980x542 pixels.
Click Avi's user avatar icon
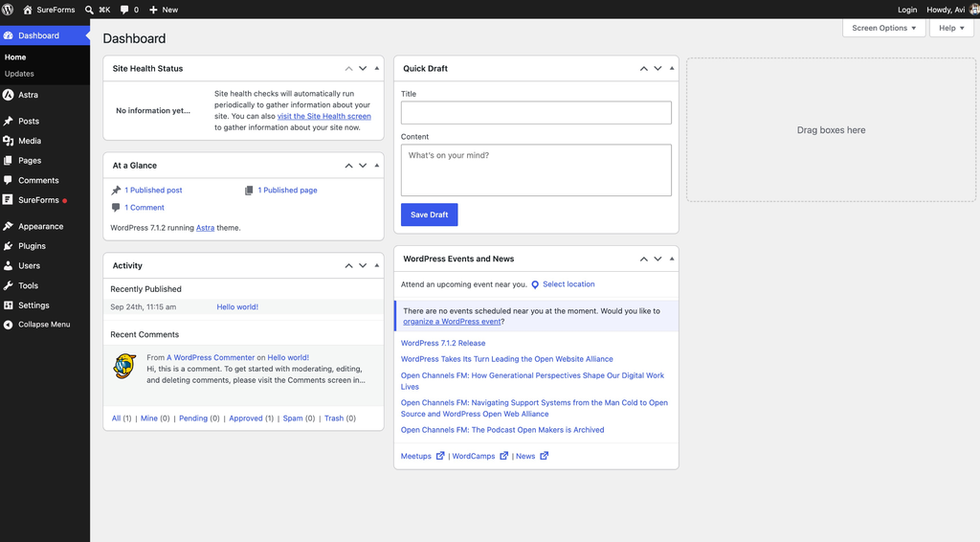tap(974, 10)
